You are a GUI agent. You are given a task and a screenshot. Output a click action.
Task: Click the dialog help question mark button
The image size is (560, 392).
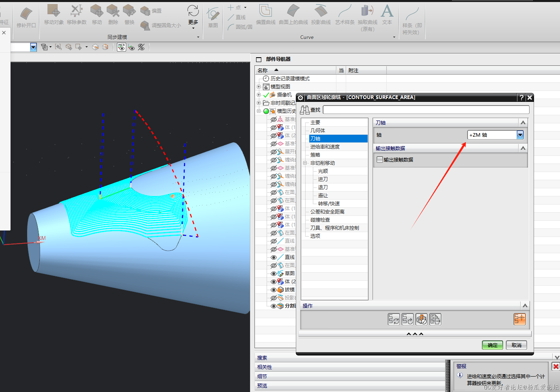(x=521, y=97)
